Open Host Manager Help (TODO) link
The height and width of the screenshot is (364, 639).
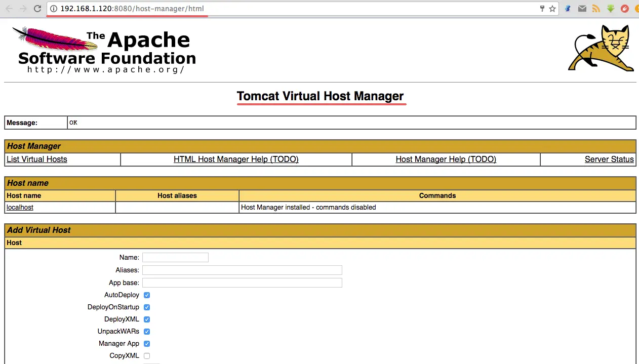[x=446, y=159]
